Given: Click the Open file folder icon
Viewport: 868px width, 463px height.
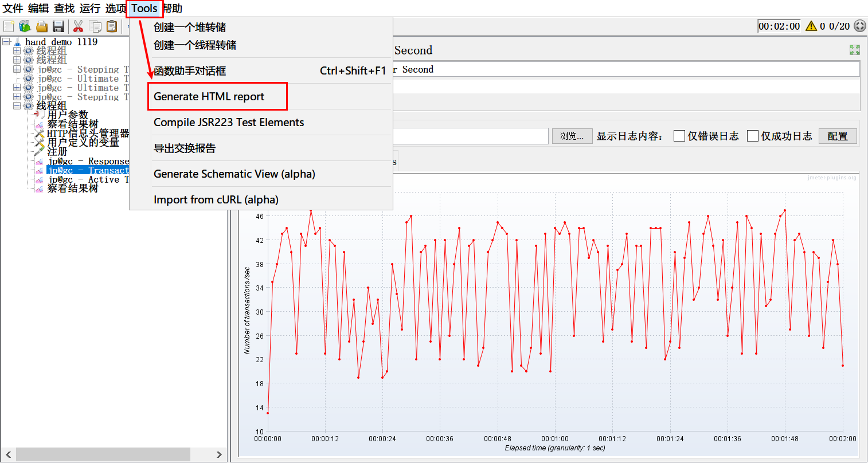Looking at the screenshot, I should 42,26.
